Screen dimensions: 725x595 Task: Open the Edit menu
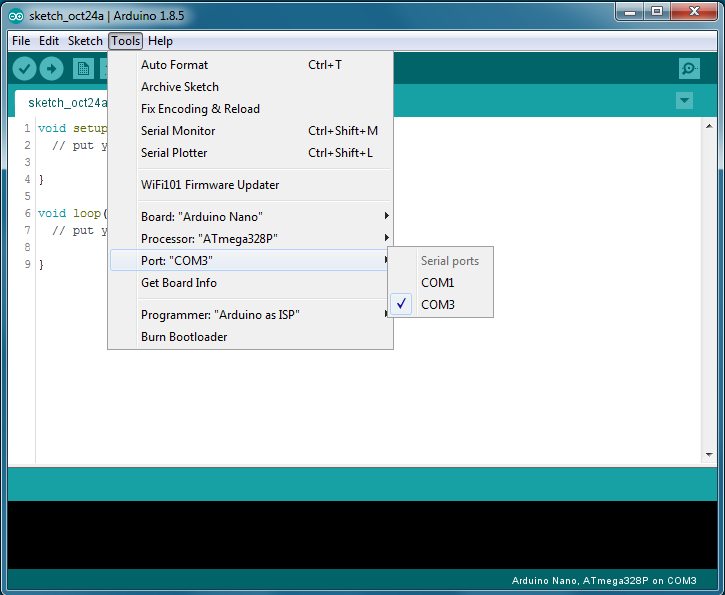(x=49, y=41)
